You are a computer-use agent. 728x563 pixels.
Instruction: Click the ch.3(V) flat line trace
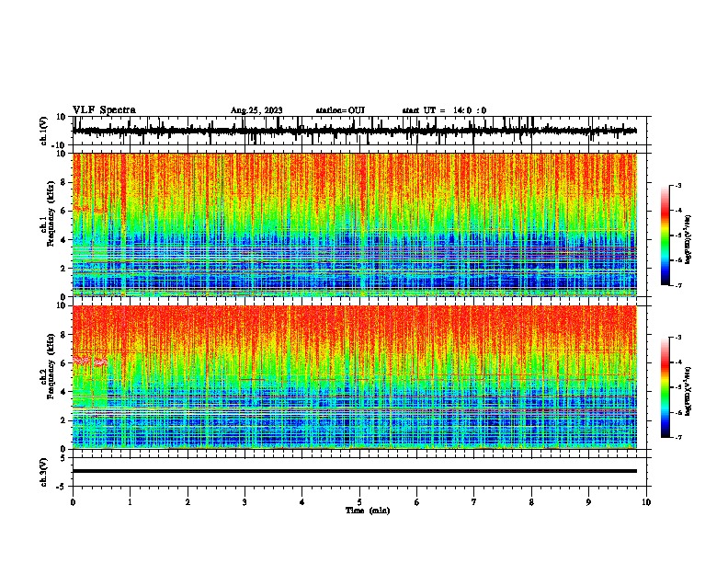[355, 471]
